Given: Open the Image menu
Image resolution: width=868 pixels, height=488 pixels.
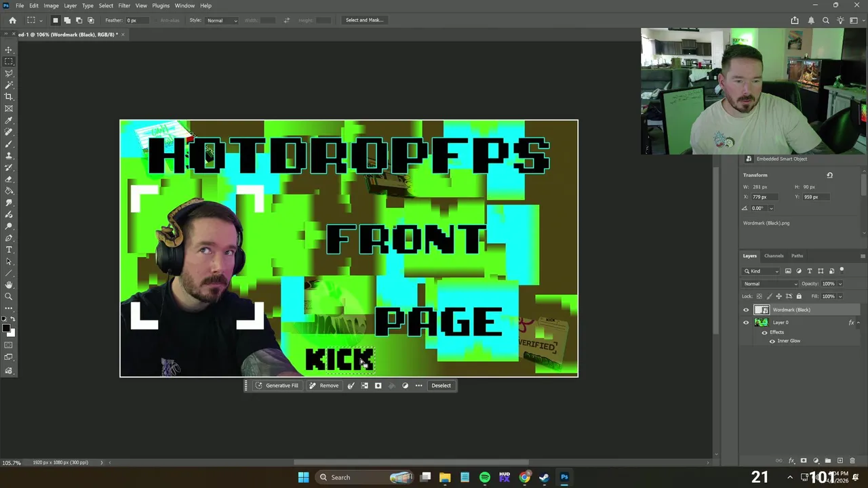Looking at the screenshot, I should point(51,5).
